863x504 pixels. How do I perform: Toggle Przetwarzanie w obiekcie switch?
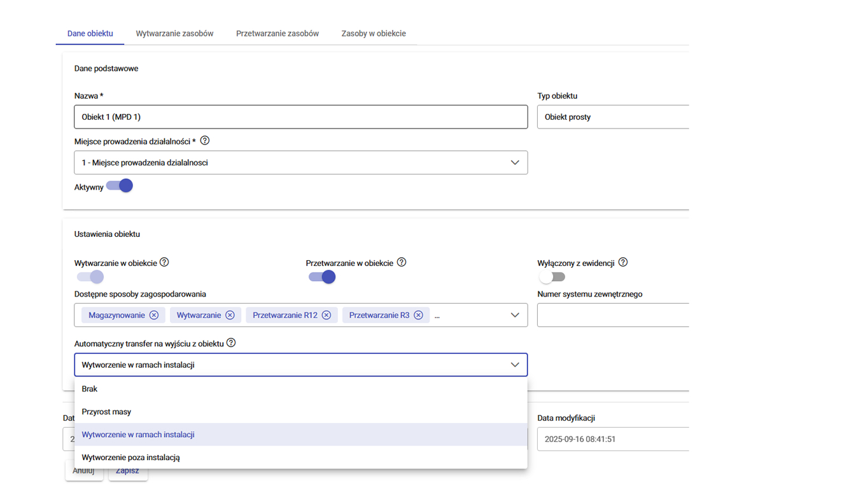point(322,277)
